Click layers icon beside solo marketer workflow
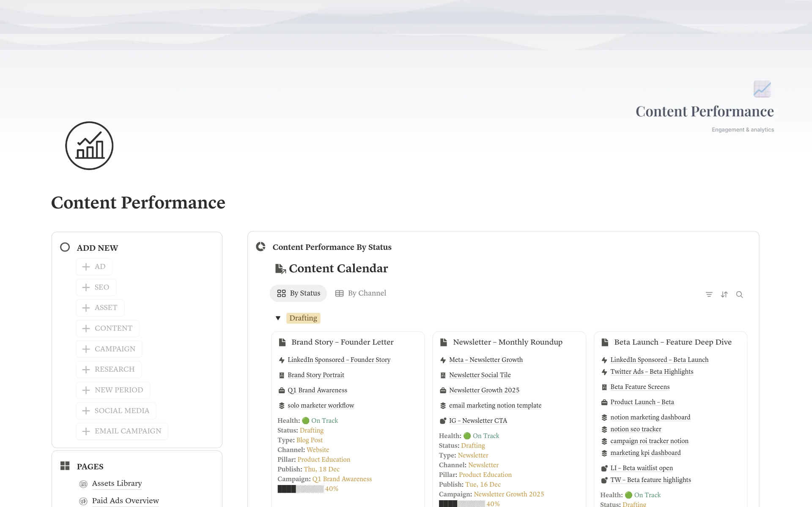The width and height of the screenshot is (812, 507). tap(282, 406)
